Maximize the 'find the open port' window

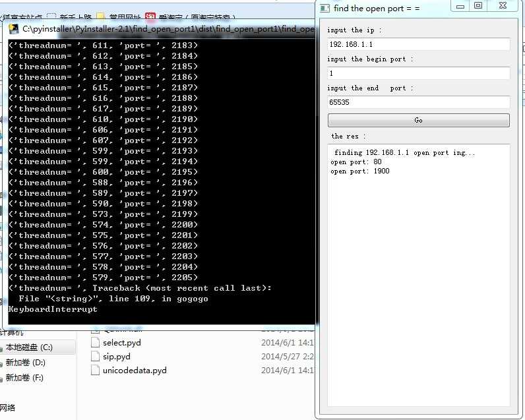(x=478, y=6)
